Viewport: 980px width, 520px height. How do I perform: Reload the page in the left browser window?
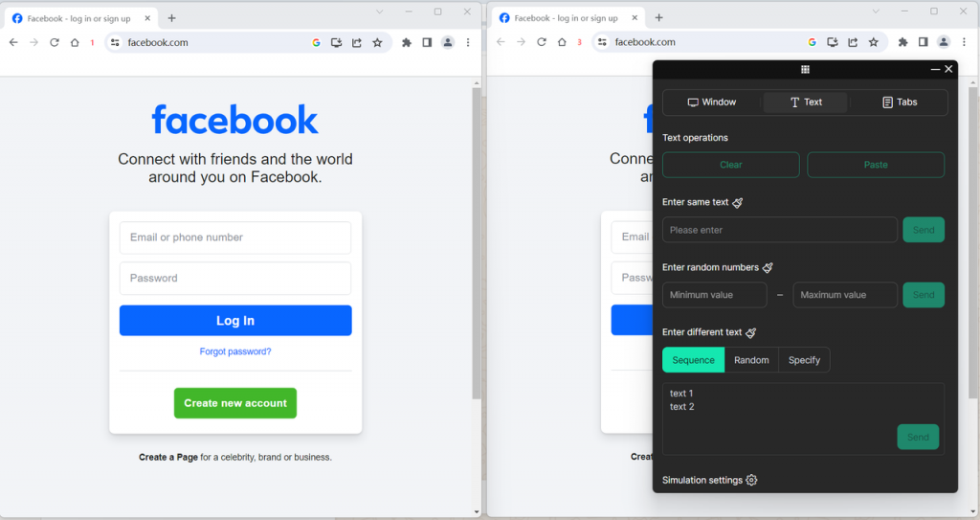pos(55,42)
